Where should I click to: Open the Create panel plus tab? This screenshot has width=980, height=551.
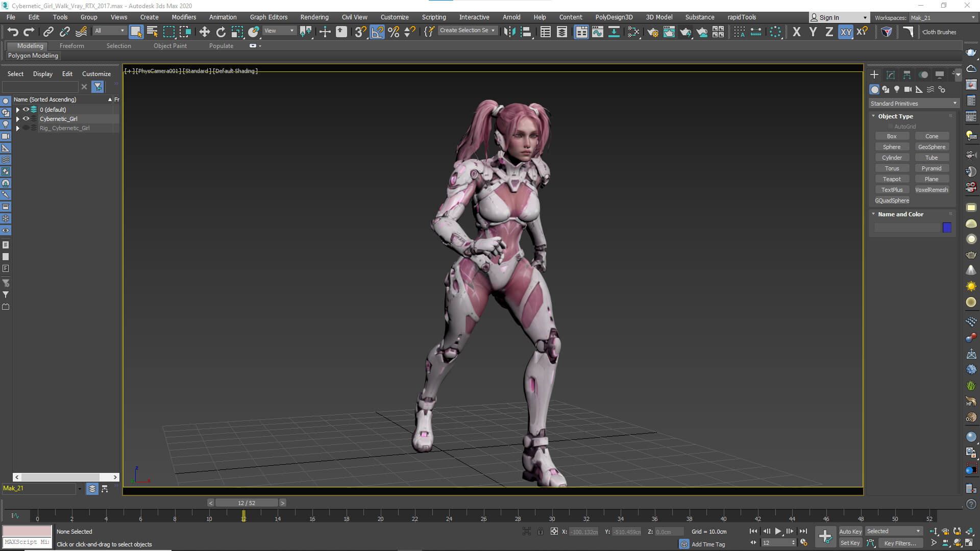tap(874, 74)
